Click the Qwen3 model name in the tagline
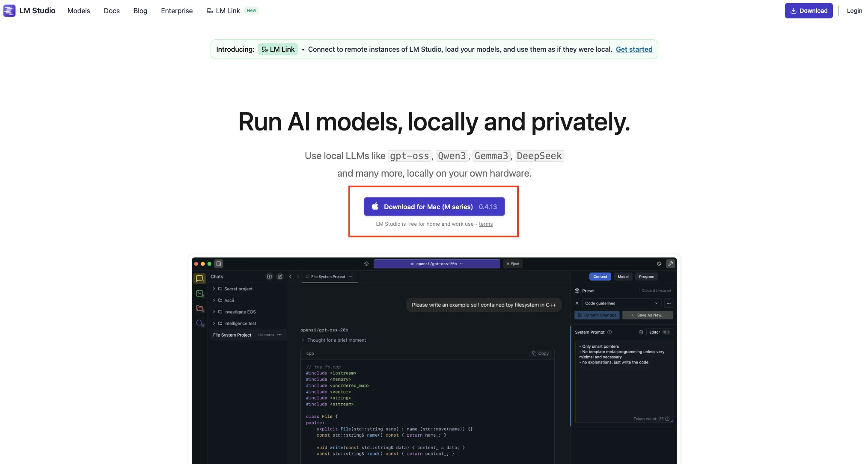 (x=452, y=156)
